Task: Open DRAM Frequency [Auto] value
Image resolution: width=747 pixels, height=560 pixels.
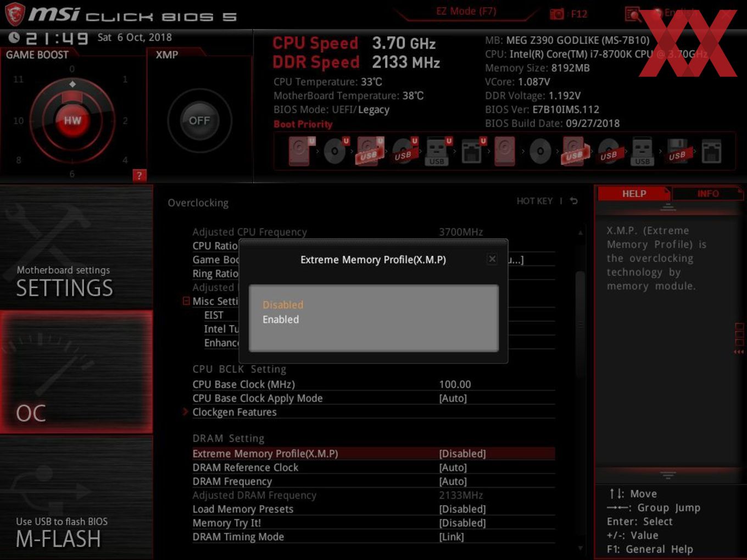Action: 453,481
